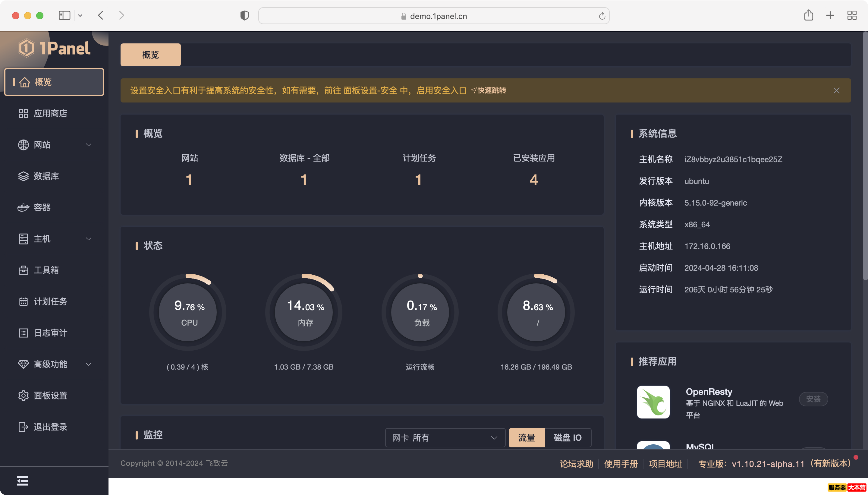The width and height of the screenshot is (868, 495).
Task: Expand the 网站 sidebar submenu chevron
Action: click(89, 145)
